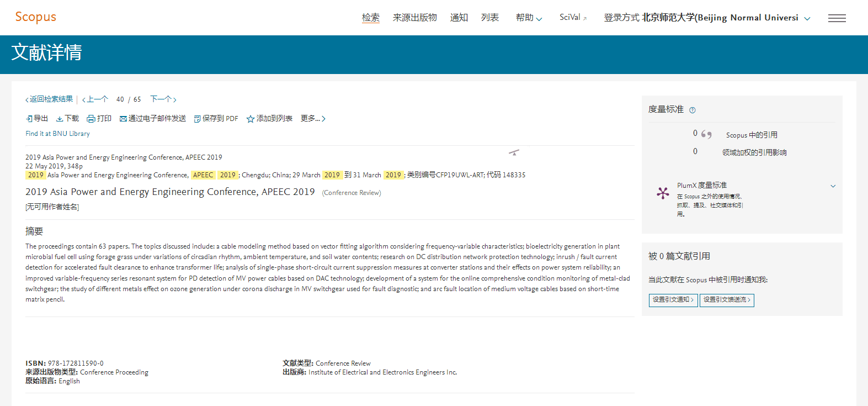The width and height of the screenshot is (868, 406).
Task: Go to previous document with 上一个
Action: [95, 99]
